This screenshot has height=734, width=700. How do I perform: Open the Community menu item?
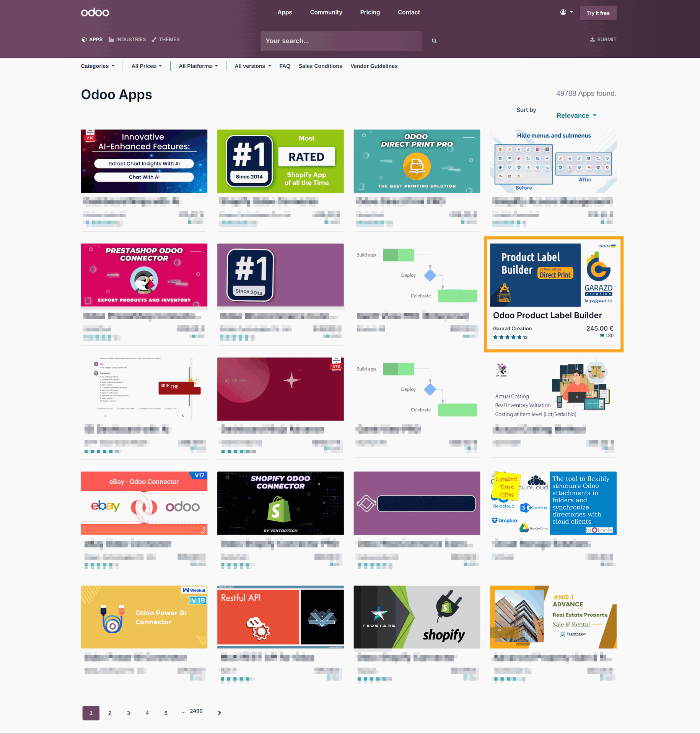pyautogui.click(x=326, y=12)
